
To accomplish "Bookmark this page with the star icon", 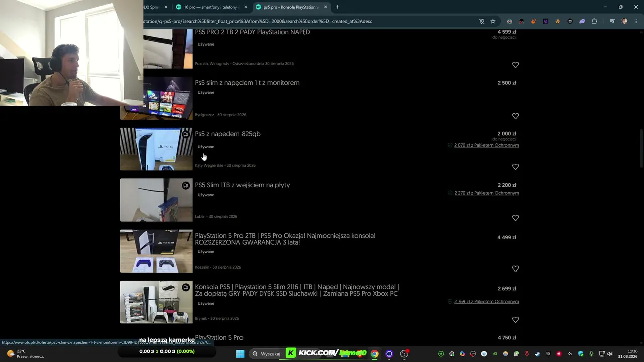I will [x=493, y=21].
